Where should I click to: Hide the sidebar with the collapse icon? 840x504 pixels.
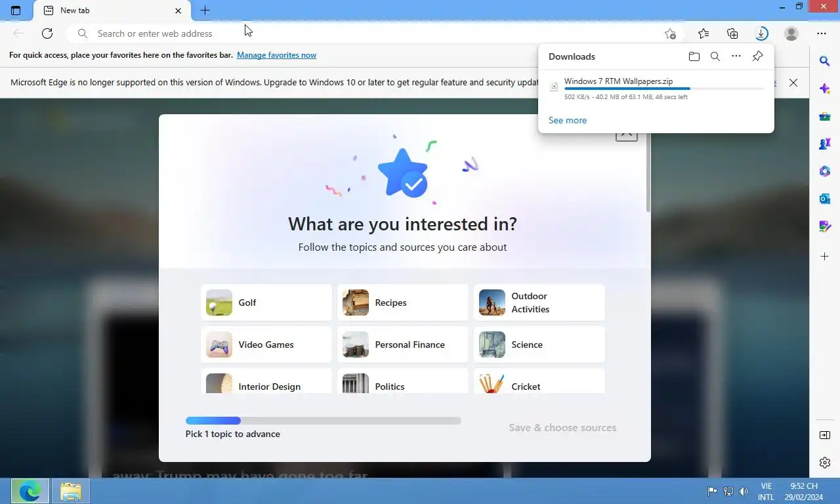point(825,435)
